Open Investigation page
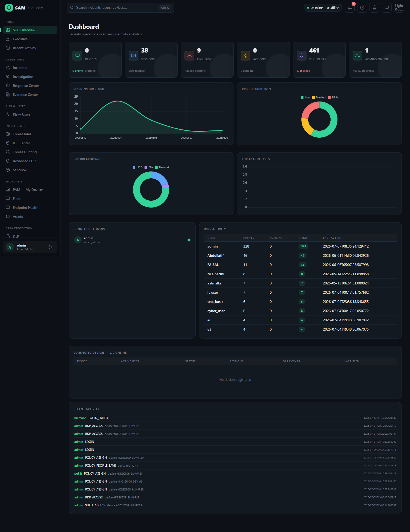 30,77
